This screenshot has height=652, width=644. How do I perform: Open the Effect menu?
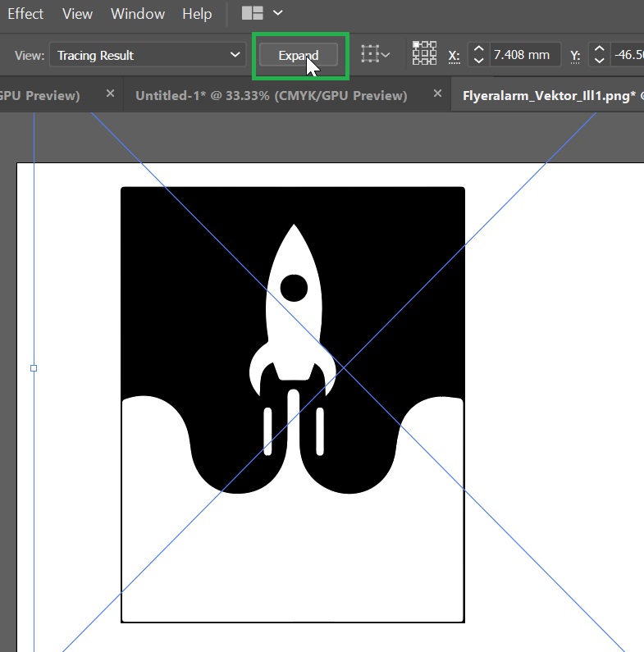pos(25,14)
